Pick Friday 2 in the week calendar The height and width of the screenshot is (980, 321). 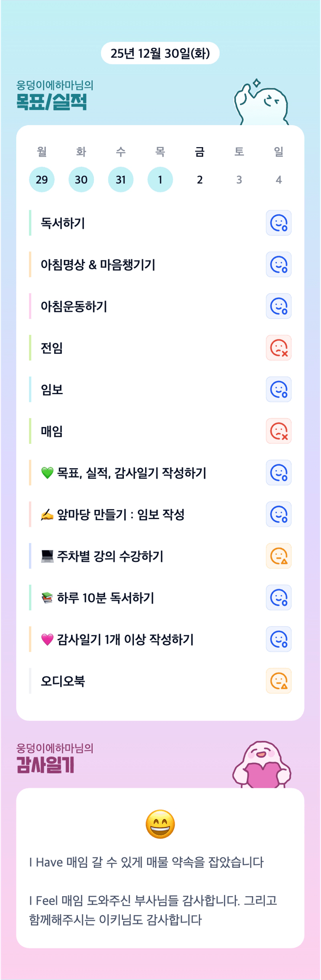click(x=200, y=179)
